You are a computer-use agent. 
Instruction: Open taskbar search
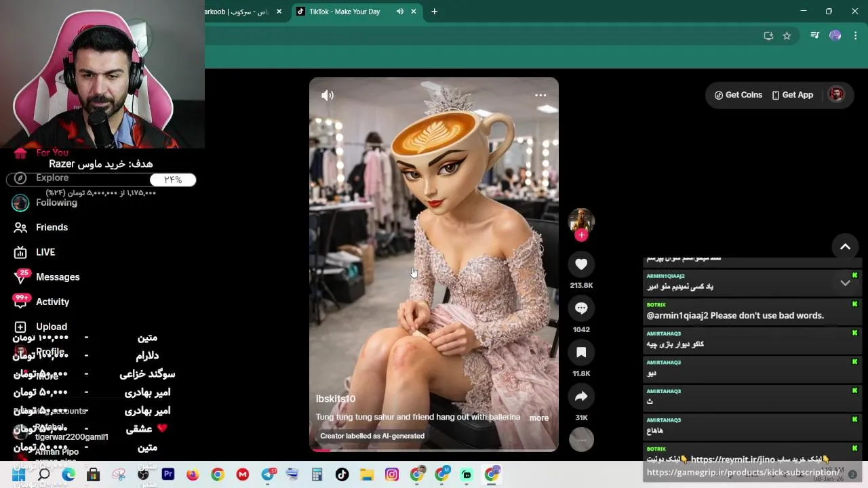point(43,475)
